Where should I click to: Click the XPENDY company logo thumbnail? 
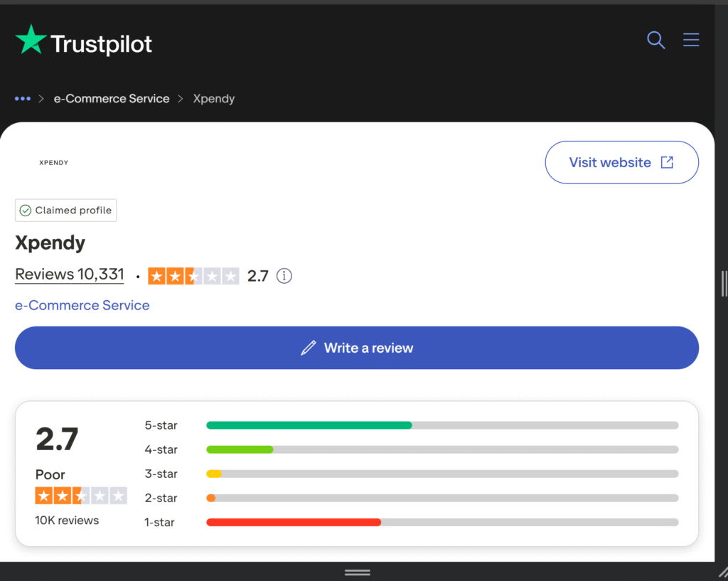54,163
